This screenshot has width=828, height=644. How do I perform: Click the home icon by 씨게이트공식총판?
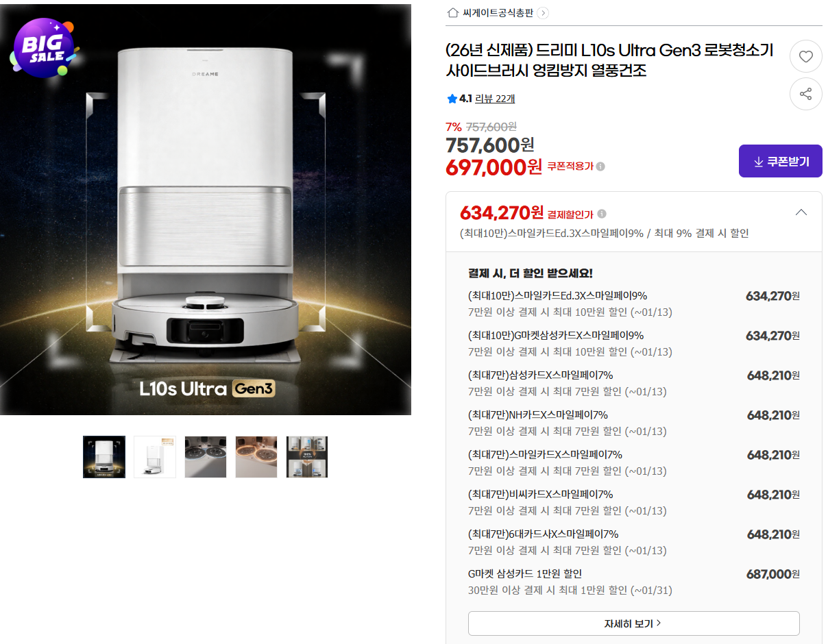(x=452, y=12)
